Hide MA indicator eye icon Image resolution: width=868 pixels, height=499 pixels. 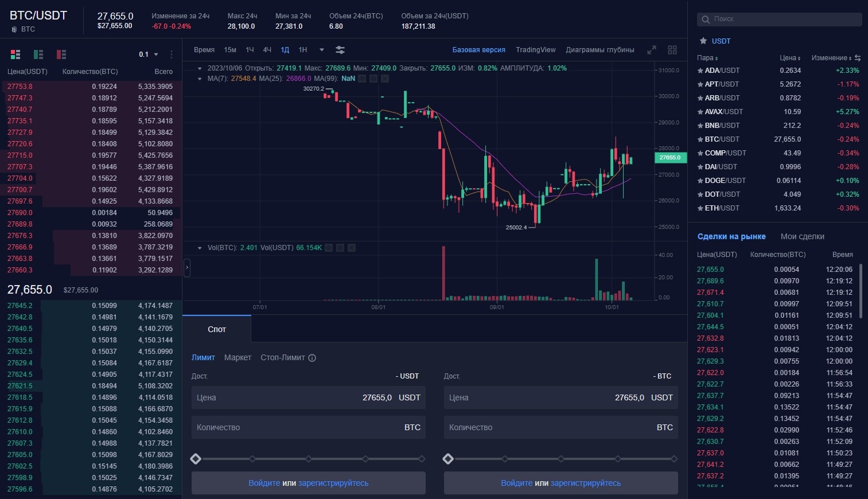coord(362,79)
